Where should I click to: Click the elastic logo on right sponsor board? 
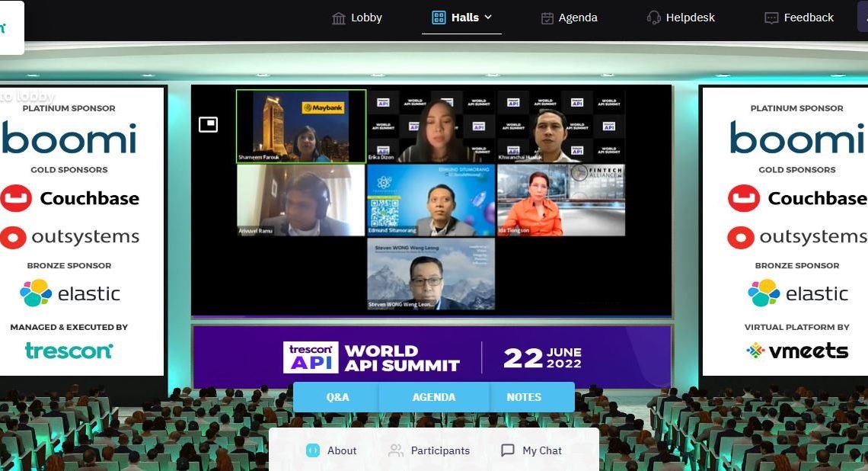[798, 293]
